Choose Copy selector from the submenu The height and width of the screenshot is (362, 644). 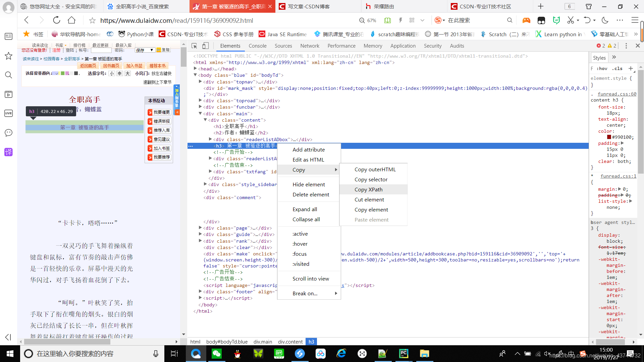tap(373, 180)
